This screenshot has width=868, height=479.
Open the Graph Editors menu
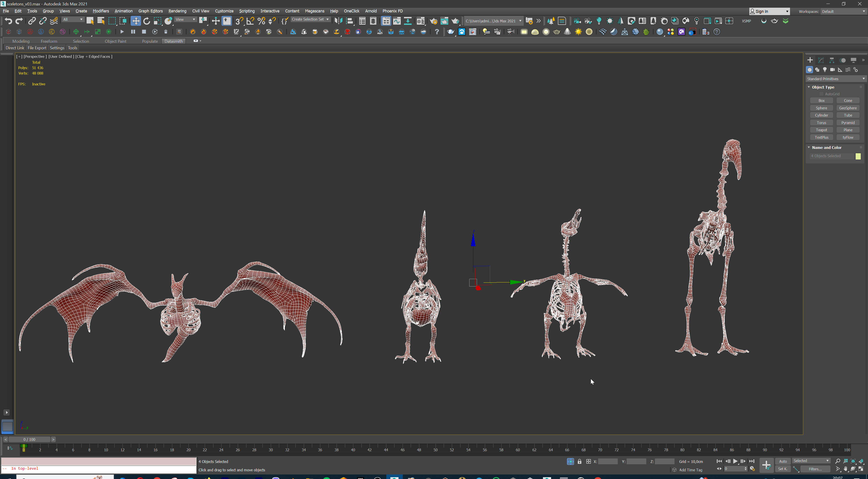[x=150, y=11]
